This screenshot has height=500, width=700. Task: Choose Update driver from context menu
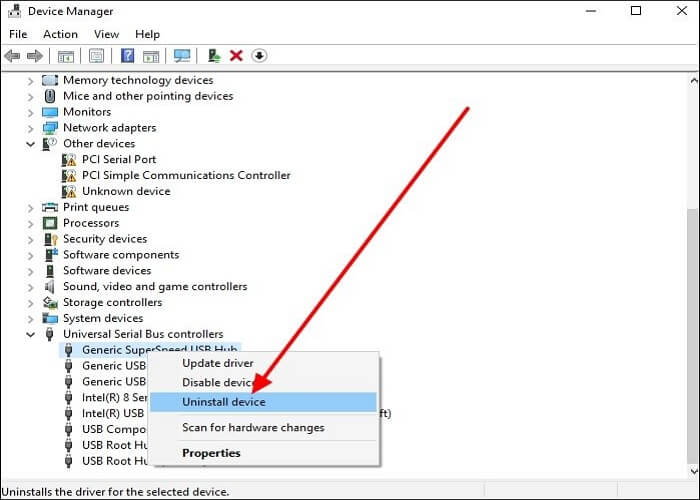(263, 363)
